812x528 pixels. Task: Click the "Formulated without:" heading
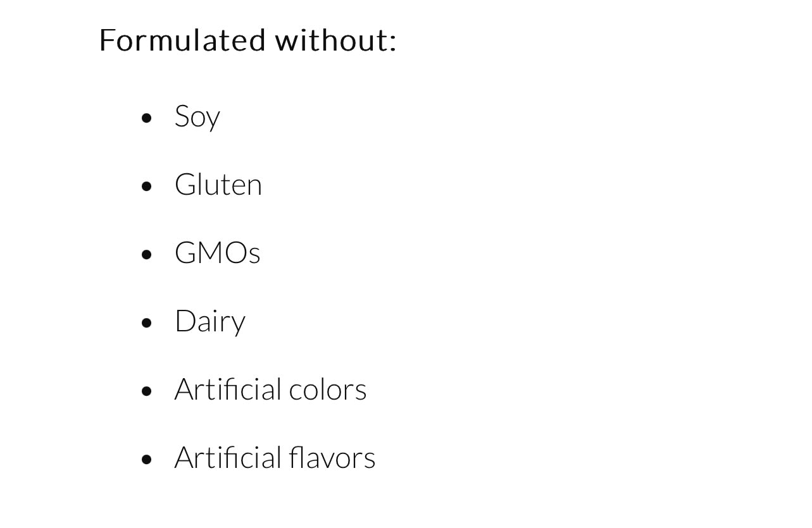[247, 40]
